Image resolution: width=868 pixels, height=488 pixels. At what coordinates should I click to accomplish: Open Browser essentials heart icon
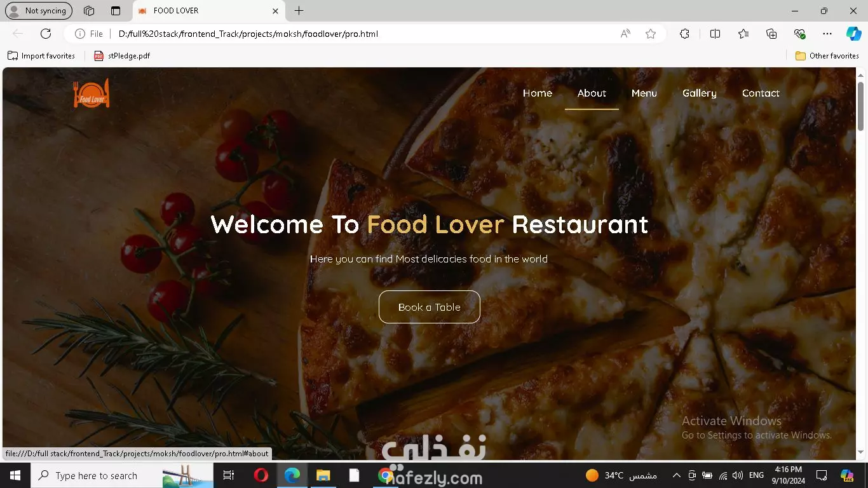tap(799, 34)
